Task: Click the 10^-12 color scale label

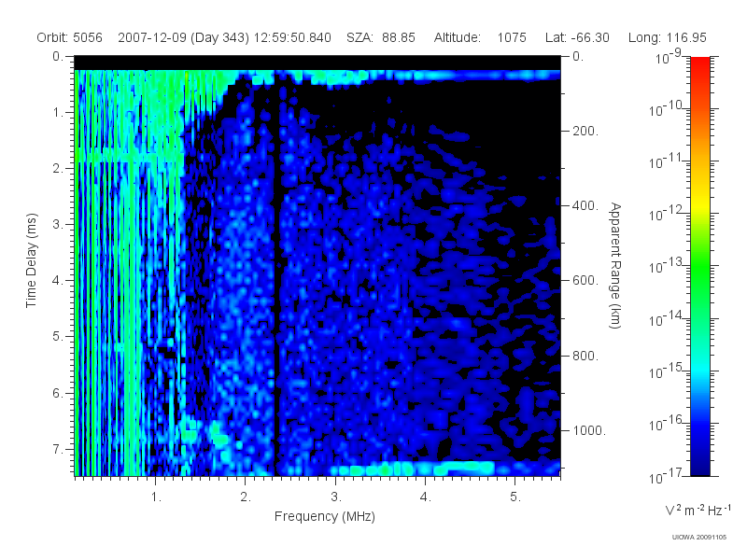Action: (665, 215)
